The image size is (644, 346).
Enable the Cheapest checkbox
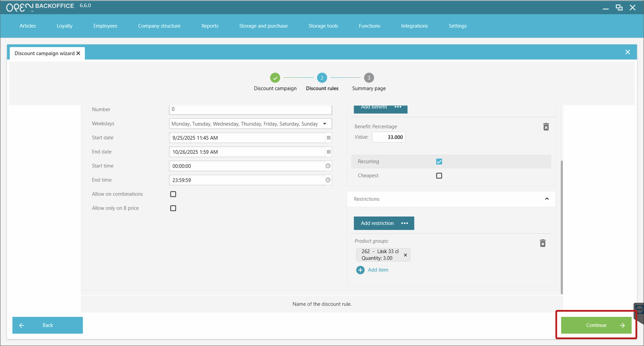click(439, 176)
